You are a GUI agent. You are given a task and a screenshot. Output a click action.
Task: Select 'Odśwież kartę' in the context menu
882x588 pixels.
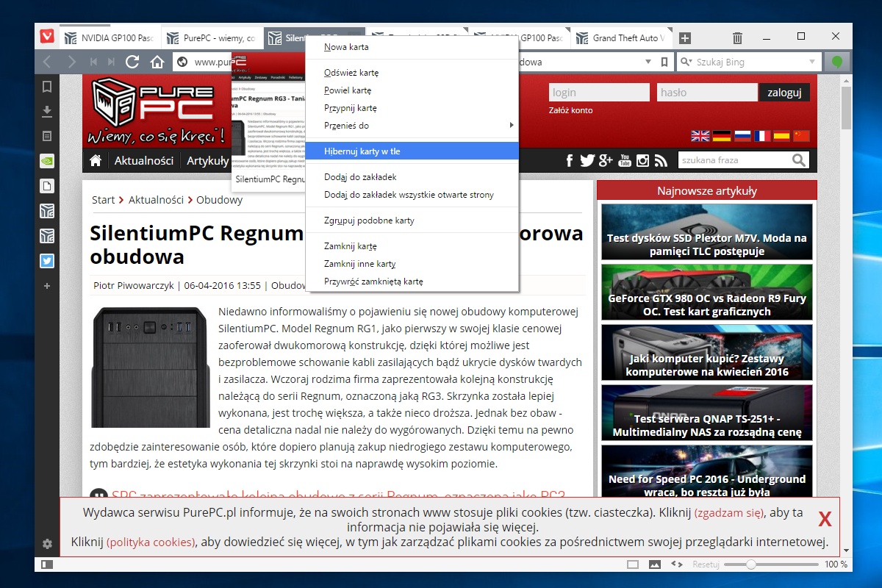point(412,73)
